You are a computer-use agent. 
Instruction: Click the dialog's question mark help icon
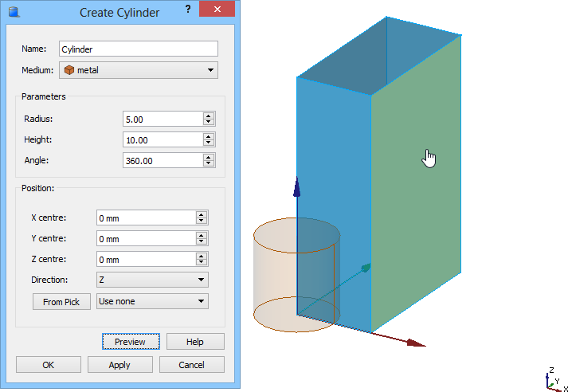coord(188,10)
